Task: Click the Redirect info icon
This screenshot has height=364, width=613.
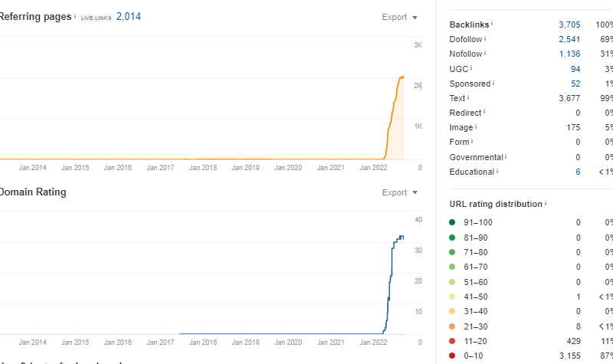Action: 484,112
